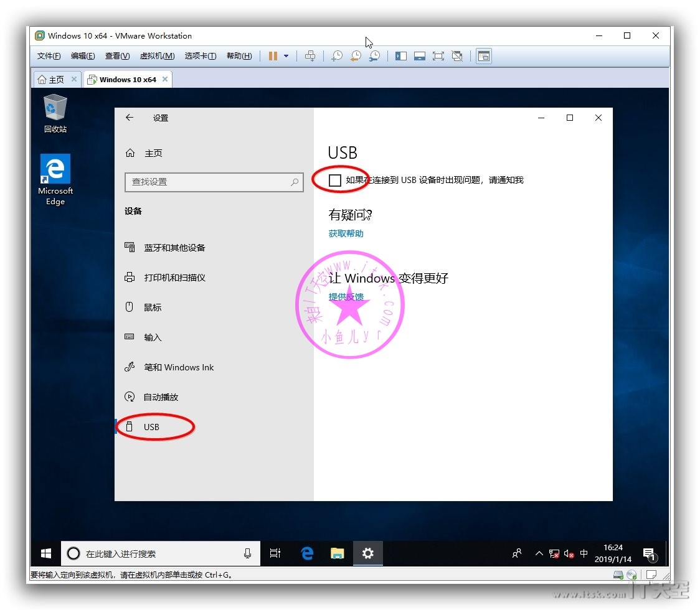Open 打印机和扫描仪 settings

pos(214,278)
